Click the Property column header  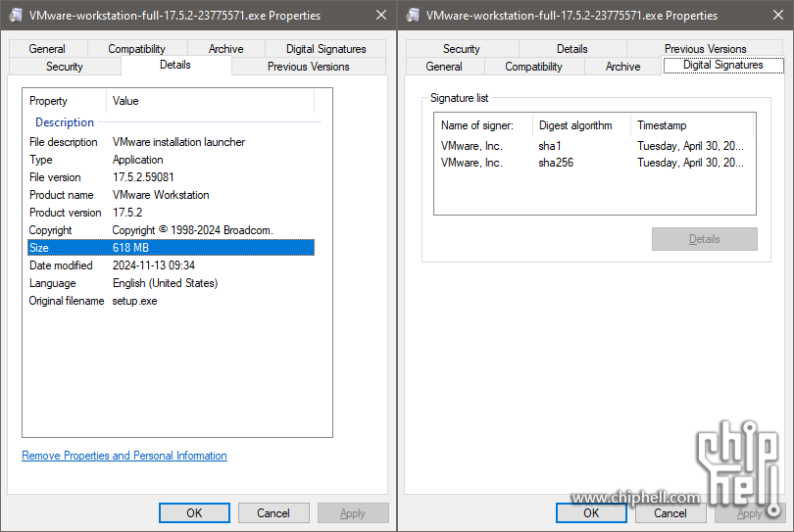pos(65,101)
